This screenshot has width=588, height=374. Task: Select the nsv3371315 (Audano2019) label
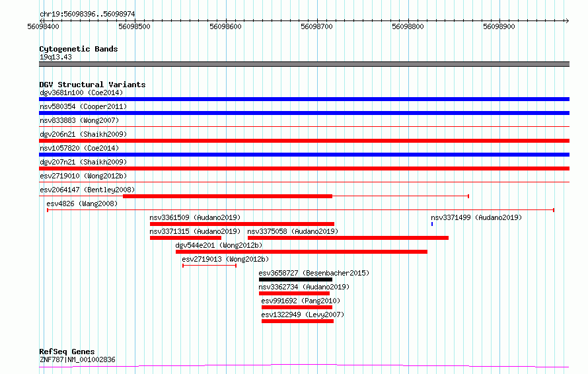(195, 231)
